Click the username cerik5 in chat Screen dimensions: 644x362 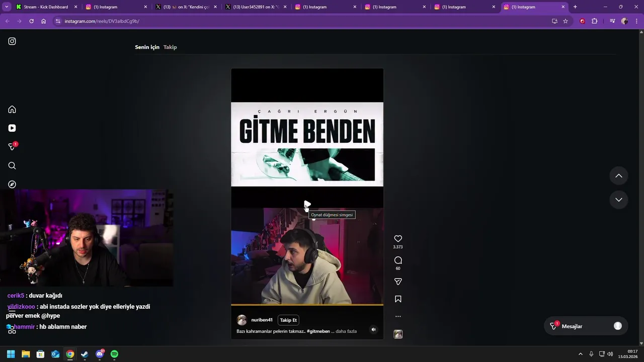[x=16, y=296]
